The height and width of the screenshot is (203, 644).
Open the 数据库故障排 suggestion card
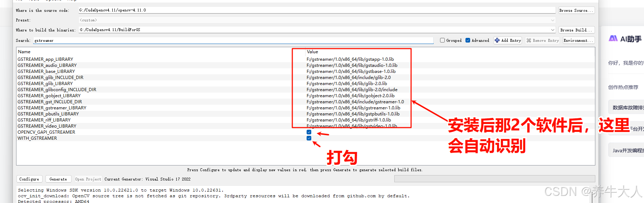(626, 107)
